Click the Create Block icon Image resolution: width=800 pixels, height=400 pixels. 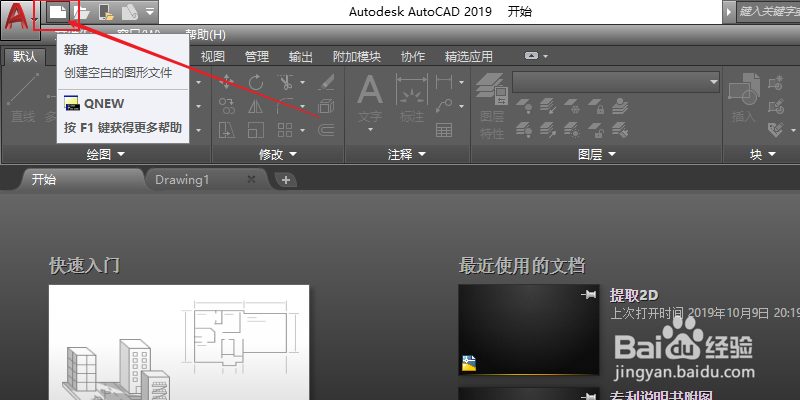776,82
